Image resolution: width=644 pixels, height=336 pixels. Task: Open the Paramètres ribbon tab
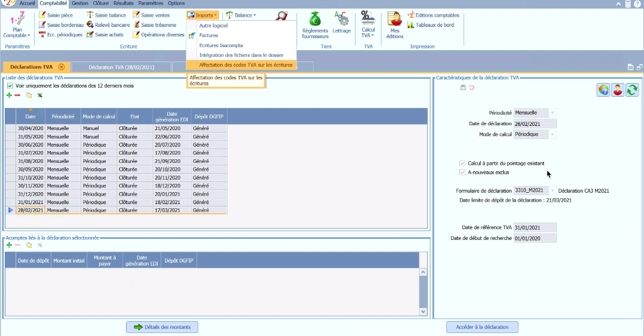point(151,3)
